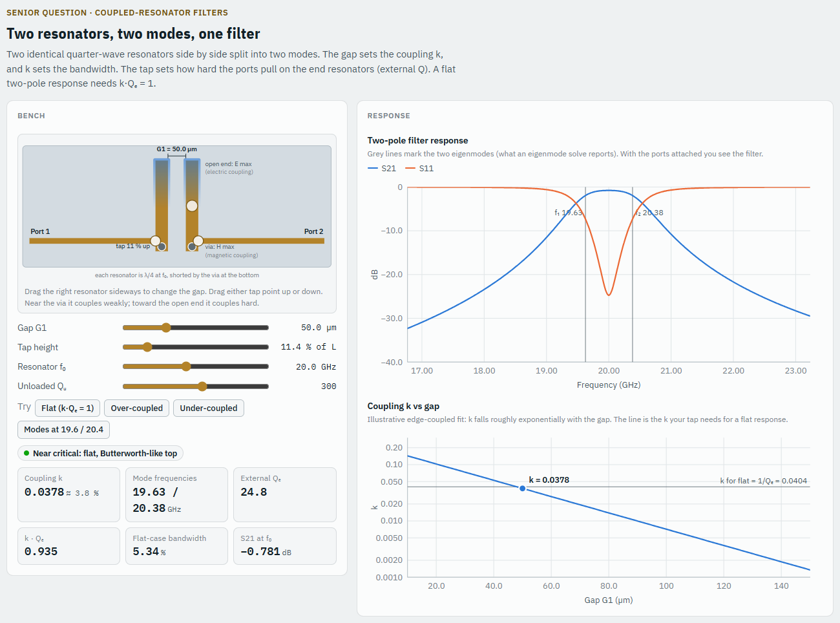This screenshot has width=840, height=623.
Task: Click the Gap G1 slider thumb
Action: coord(166,328)
